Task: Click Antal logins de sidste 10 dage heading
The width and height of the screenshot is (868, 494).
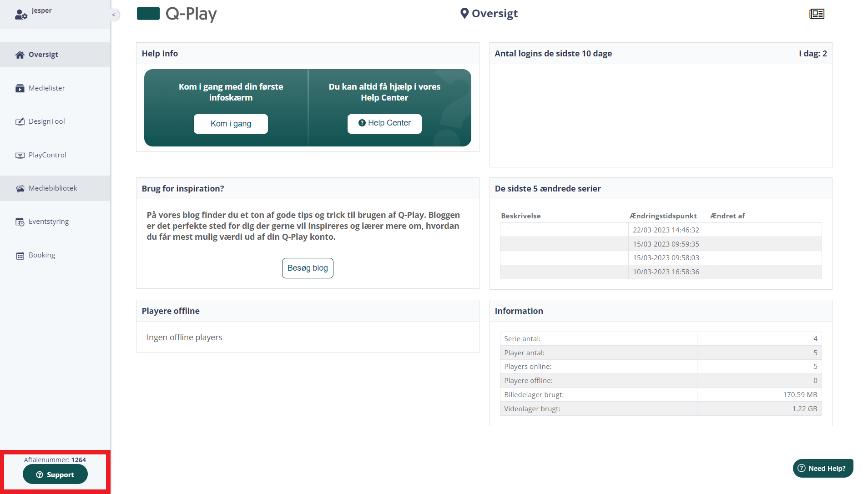Action: click(x=553, y=54)
